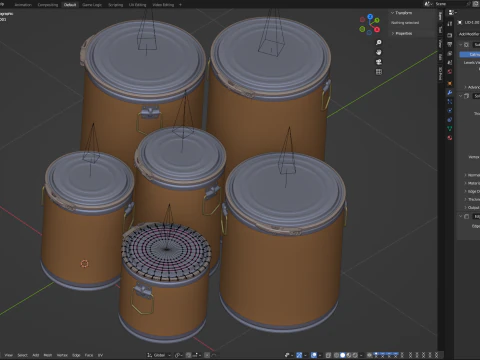
Task: Open the Tool sidebar tab
Action: tap(440, 30)
